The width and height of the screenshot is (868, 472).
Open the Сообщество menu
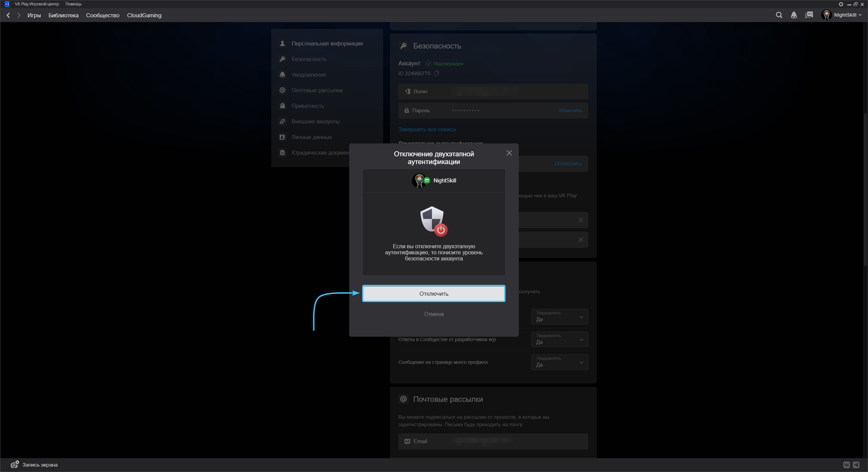(103, 15)
